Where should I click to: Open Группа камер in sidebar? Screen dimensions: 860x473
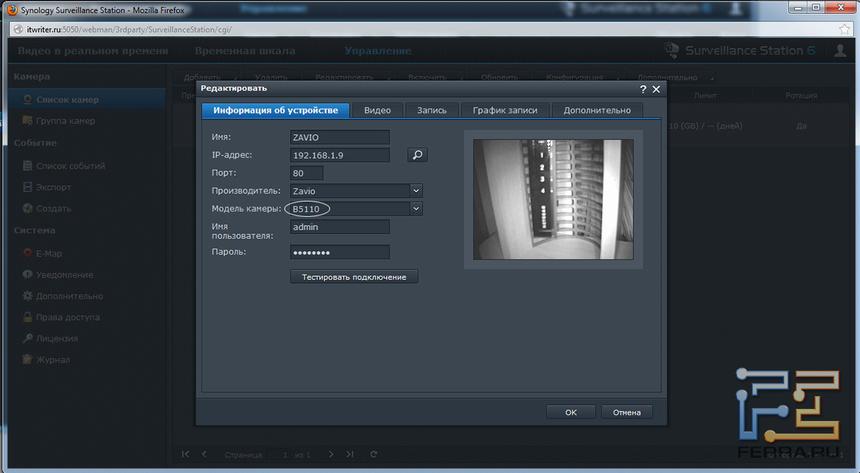(65, 121)
